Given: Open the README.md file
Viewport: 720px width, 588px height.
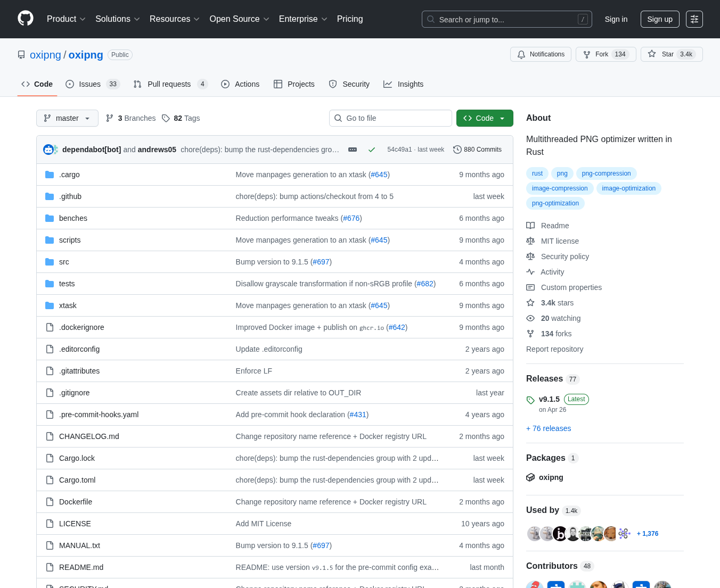Looking at the screenshot, I should coord(81,567).
